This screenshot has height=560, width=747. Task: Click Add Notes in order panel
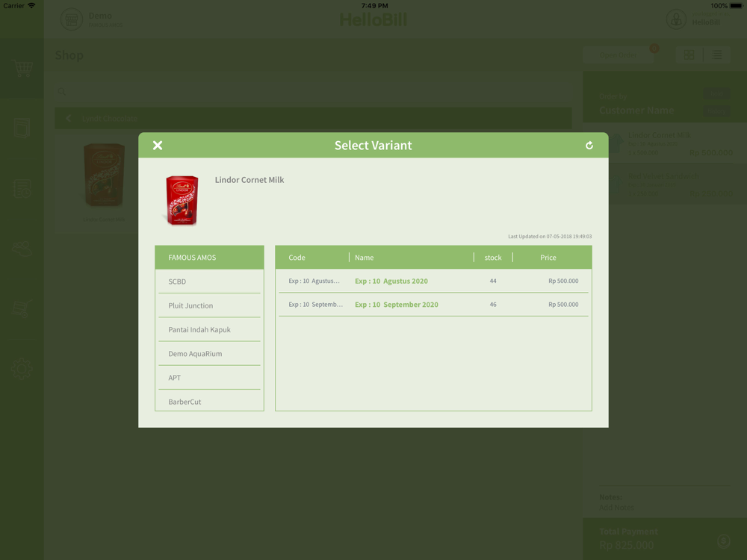pos(616,508)
